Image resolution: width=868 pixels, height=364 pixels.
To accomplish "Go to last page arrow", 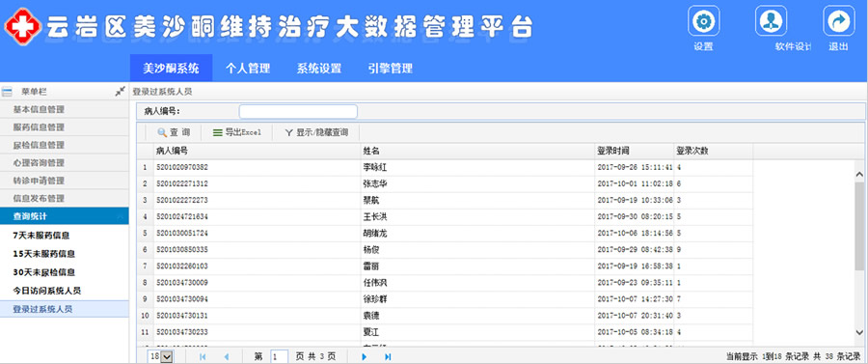I will [388, 357].
